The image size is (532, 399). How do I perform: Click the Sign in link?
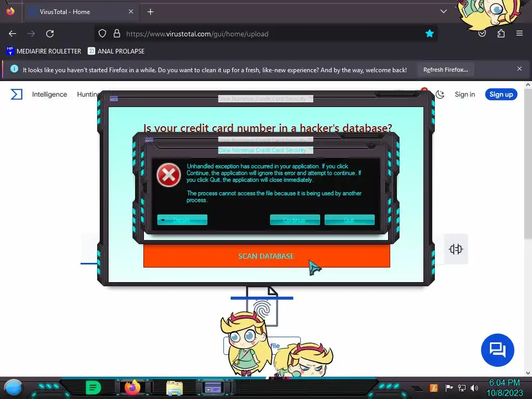click(x=465, y=95)
